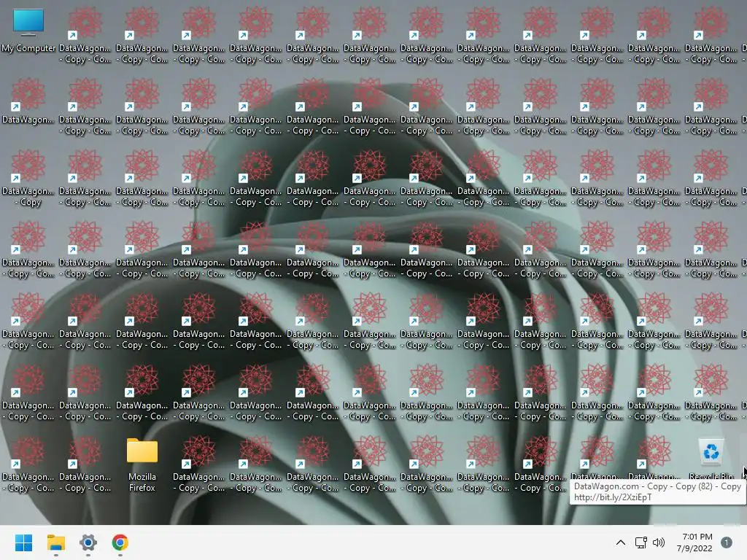747x560 pixels.
Task: Open the volume speaker tray icon
Action: coord(659,542)
